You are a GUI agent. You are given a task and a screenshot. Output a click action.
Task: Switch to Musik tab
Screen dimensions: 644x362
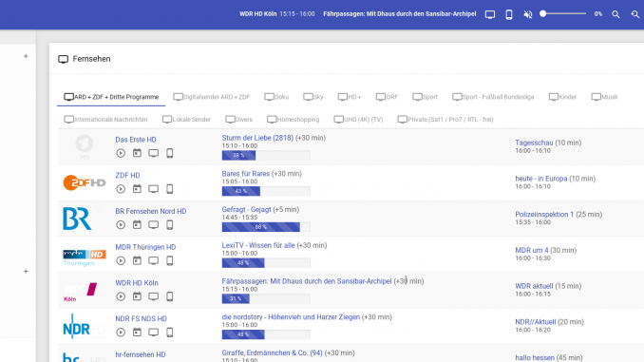604,97
